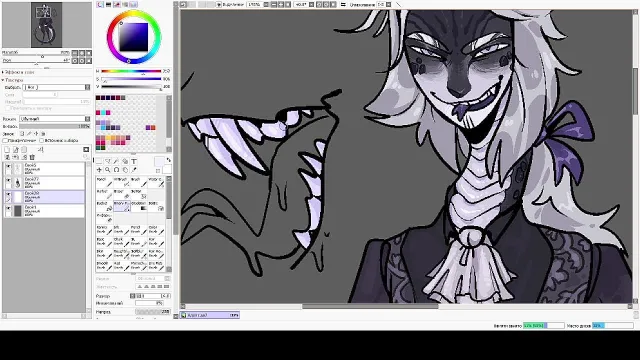Collapse the texture section expander
640x360 pixels.
[3, 80]
